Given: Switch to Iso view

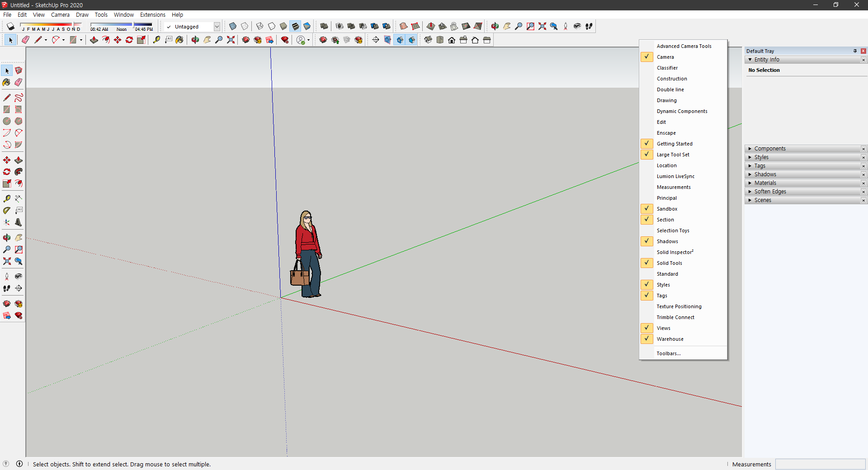Looking at the screenshot, I should coord(428,40).
